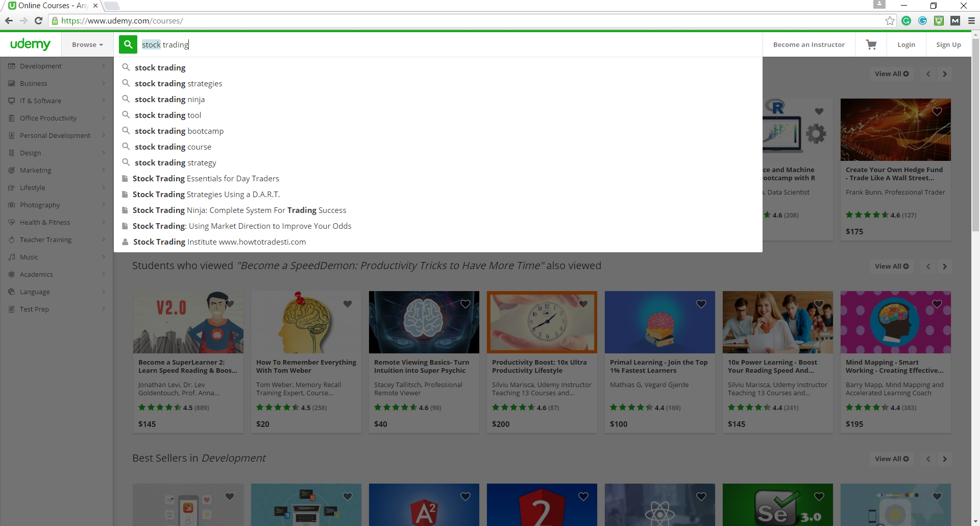This screenshot has height=526, width=980.
Task: Open the shopping cart icon
Action: click(871, 44)
